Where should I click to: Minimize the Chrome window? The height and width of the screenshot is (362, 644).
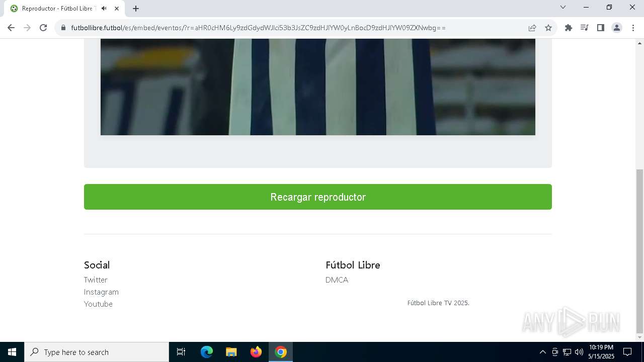586,7
